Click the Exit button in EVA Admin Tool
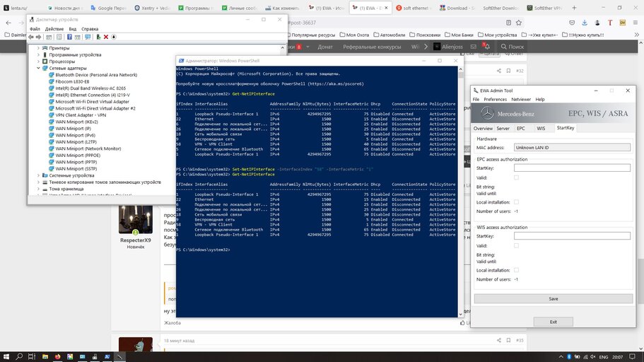The height and width of the screenshot is (362, 644). click(553, 322)
